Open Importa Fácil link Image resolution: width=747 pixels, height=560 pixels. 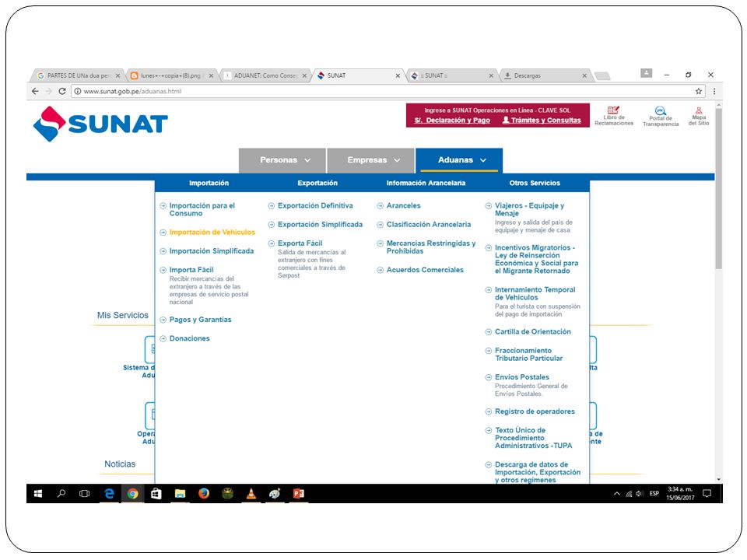pyautogui.click(x=191, y=270)
